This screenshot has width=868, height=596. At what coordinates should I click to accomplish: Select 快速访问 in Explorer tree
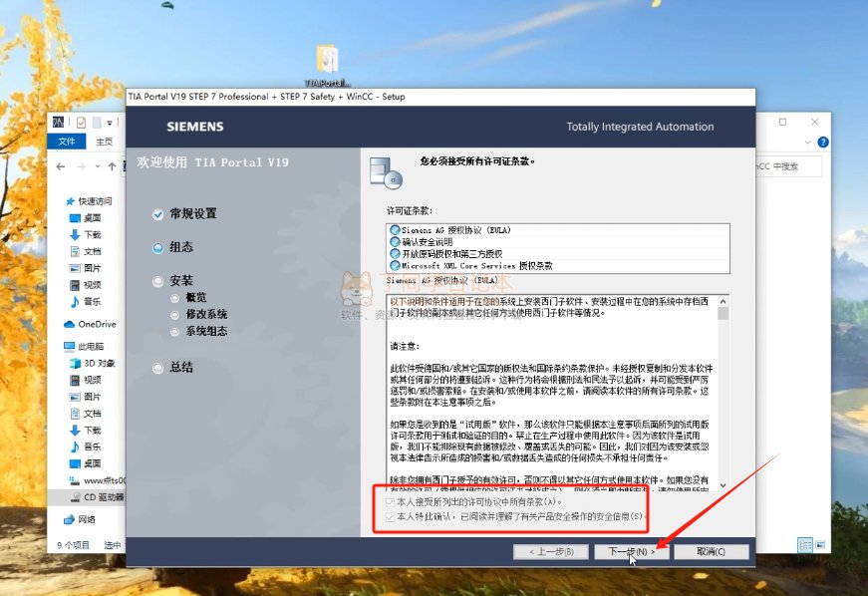pyautogui.click(x=89, y=201)
